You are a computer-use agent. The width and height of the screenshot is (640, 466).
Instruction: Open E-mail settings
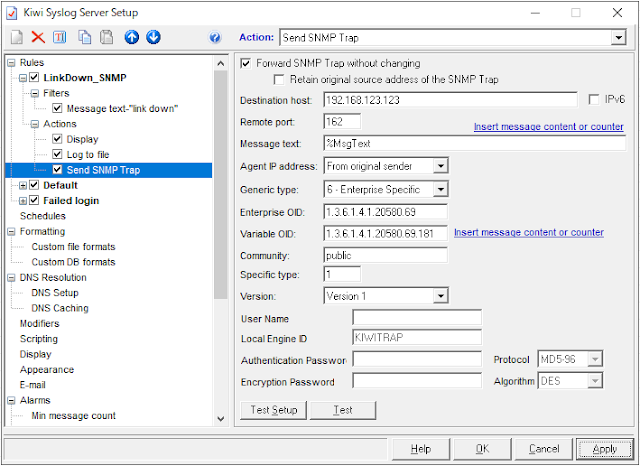click(x=32, y=385)
